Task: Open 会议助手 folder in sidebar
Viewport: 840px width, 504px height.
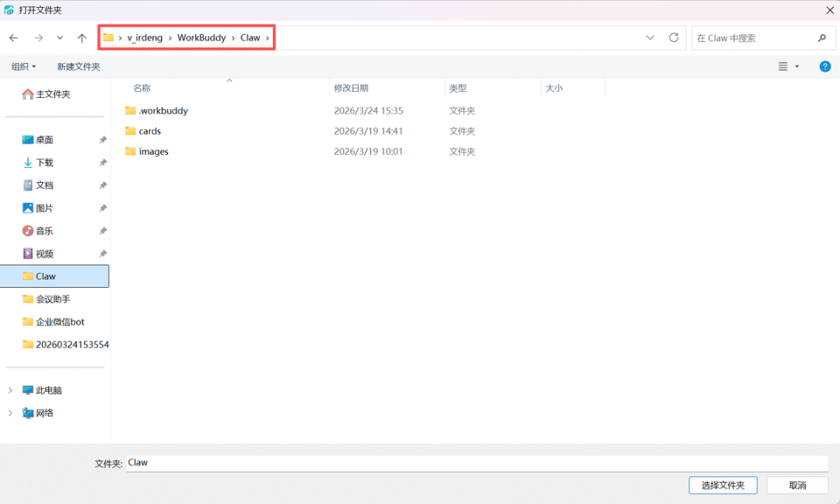Action: [53, 299]
